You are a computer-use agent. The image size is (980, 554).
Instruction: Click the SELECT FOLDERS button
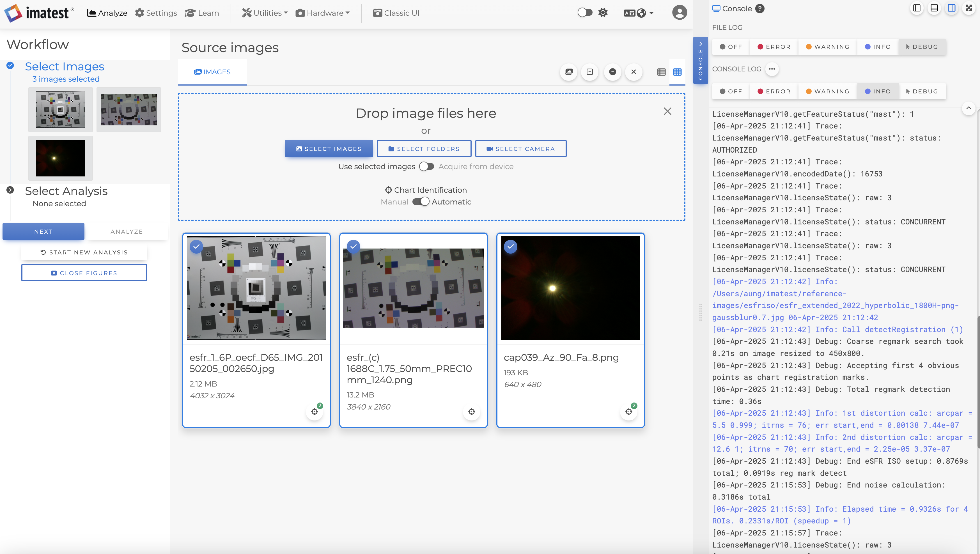coord(424,149)
